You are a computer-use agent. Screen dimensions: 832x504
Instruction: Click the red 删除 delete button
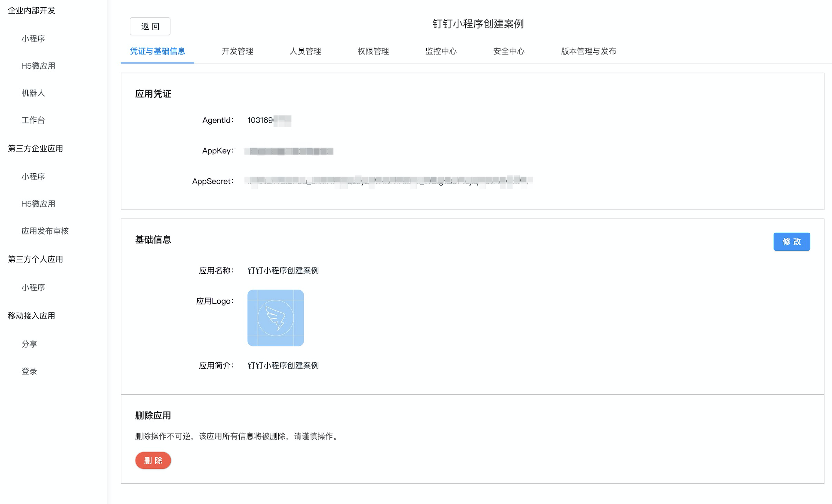point(153,460)
